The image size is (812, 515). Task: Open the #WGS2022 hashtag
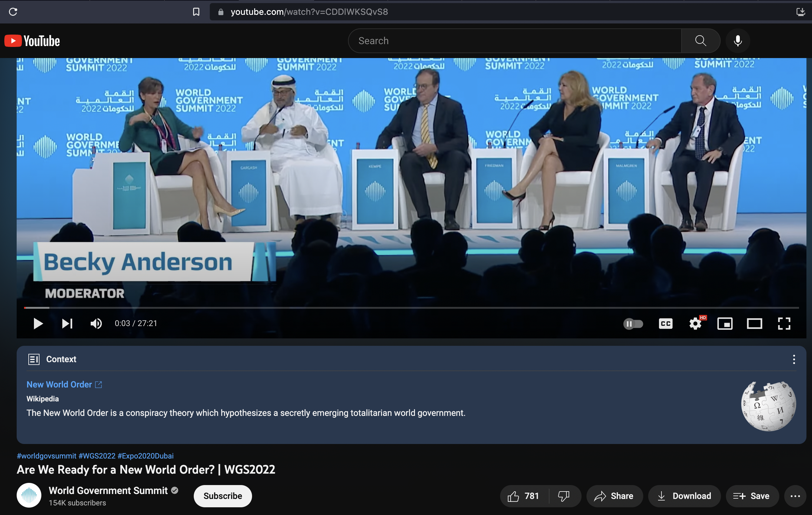point(97,456)
